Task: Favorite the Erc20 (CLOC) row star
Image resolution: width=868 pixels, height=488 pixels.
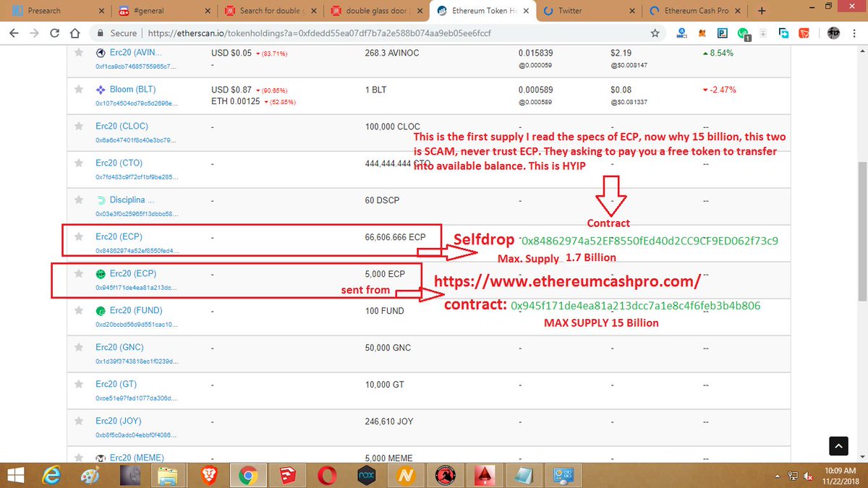Action: coord(80,126)
